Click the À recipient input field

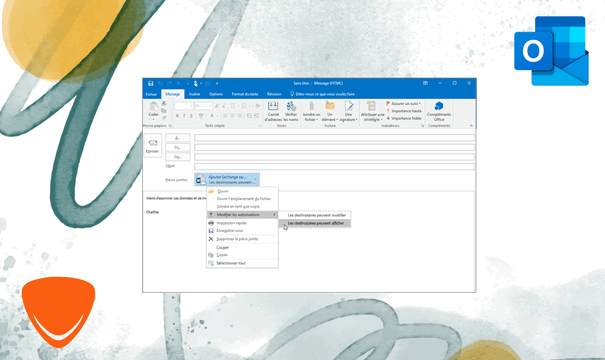tap(334, 138)
